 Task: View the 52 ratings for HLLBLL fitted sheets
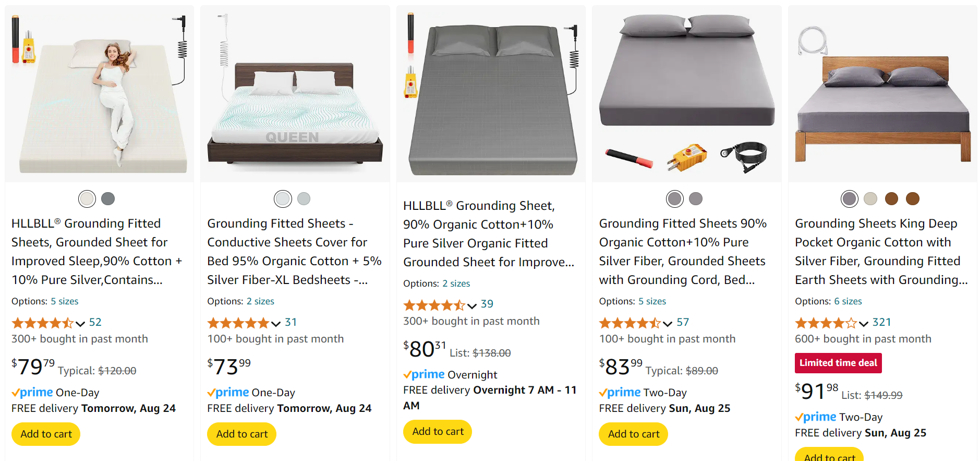(x=95, y=323)
